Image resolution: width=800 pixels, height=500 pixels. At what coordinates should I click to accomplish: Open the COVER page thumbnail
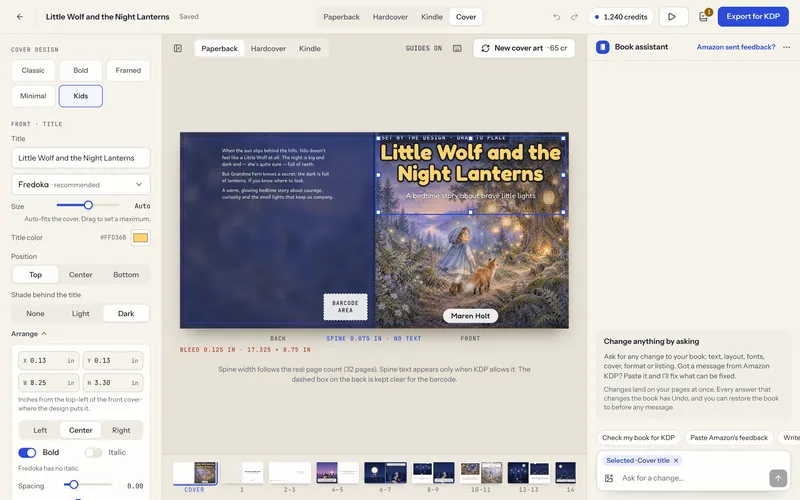tap(195, 473)
